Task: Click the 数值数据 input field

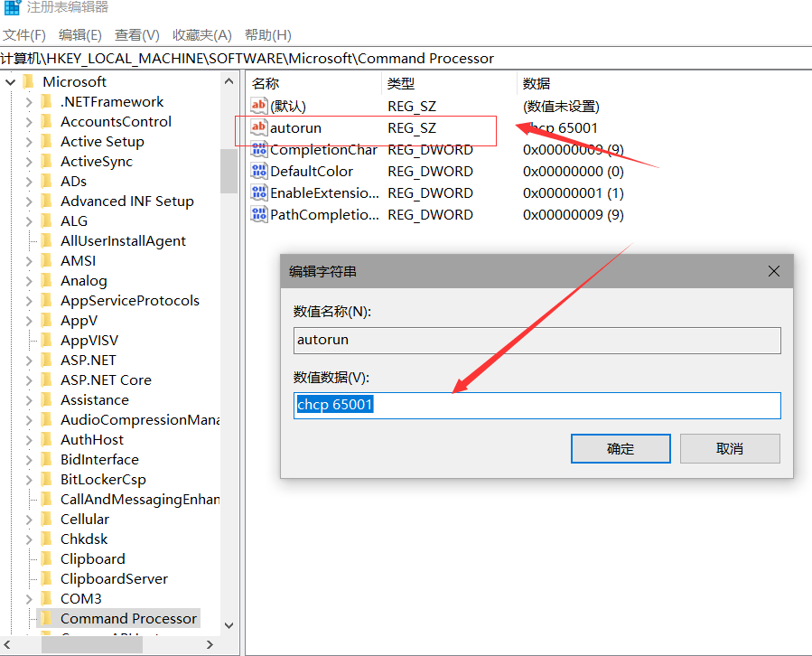Action: pos(537,405)
